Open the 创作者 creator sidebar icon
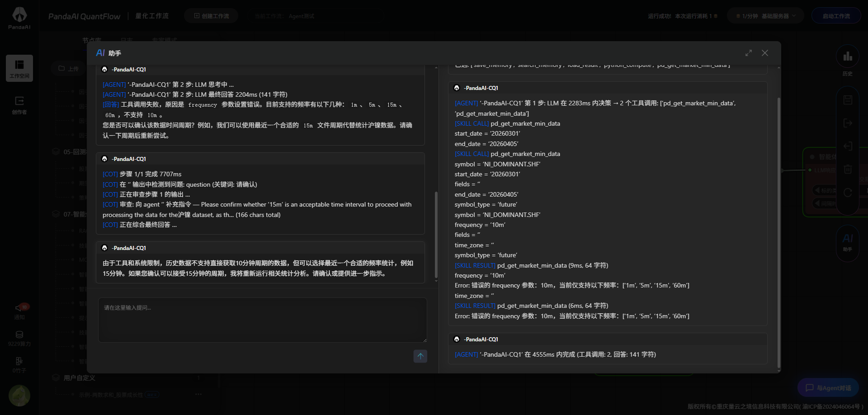 pyautogui.click(x=19, y=105)
